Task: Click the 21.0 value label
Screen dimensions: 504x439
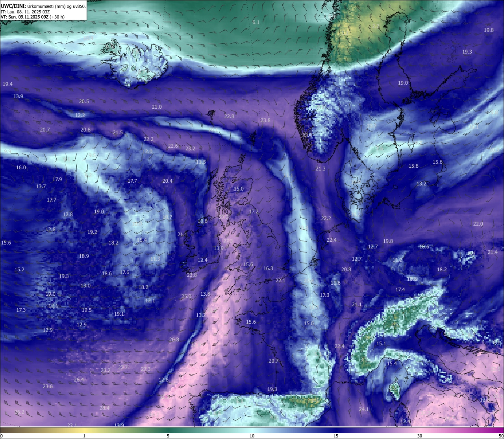Action: coord(157,107)
